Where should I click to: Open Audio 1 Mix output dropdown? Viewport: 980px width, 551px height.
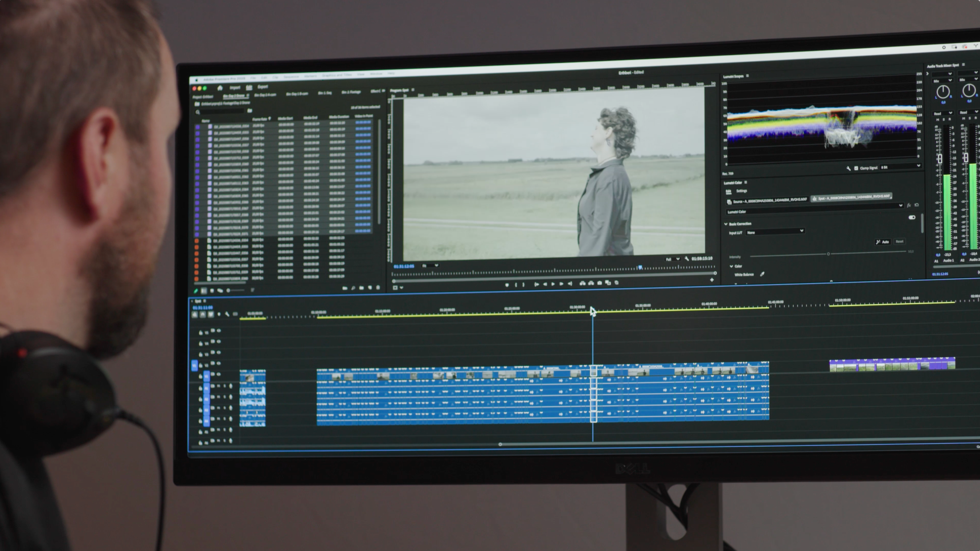click(943, 81)
